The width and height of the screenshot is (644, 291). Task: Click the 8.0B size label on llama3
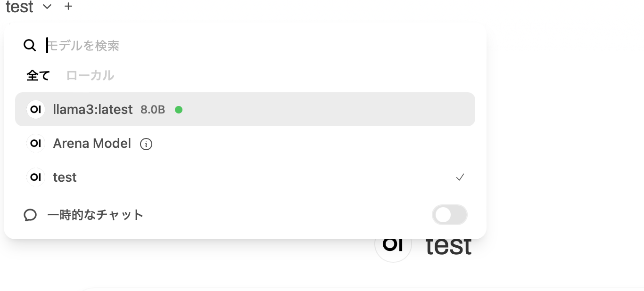tap(153, 110)
